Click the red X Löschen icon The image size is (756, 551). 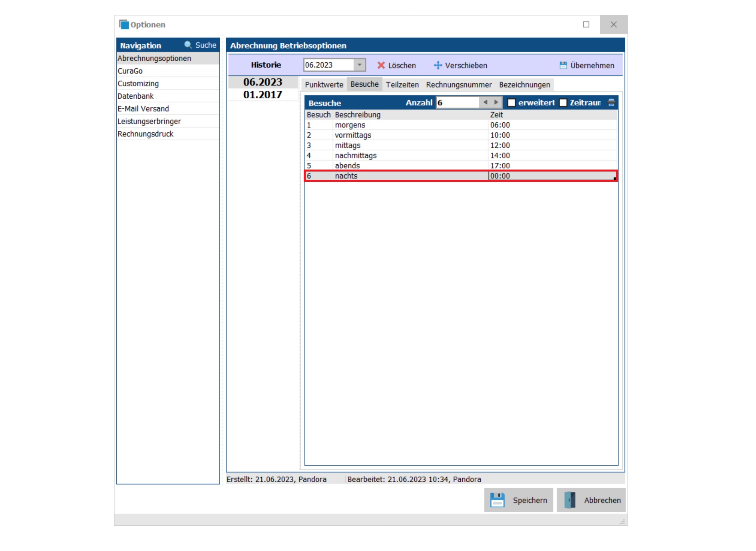(x=381, y=65)
